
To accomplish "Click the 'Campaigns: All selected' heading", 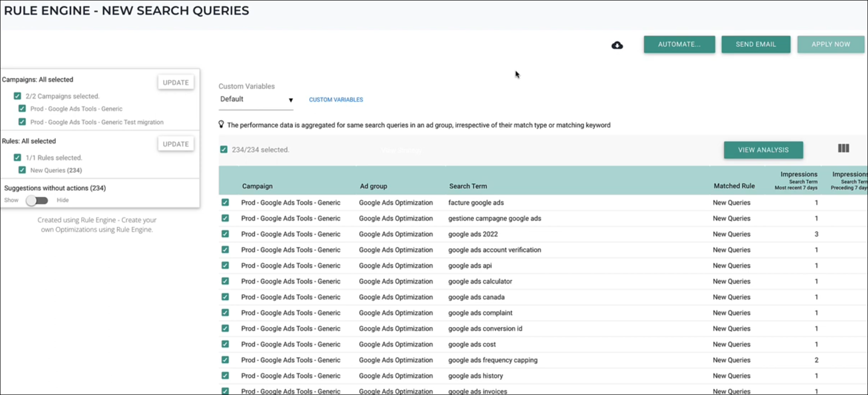I will tap(38, 79).
